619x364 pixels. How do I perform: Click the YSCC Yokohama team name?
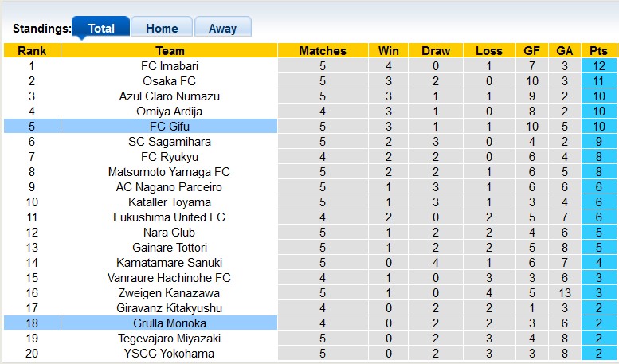point(170,354)
